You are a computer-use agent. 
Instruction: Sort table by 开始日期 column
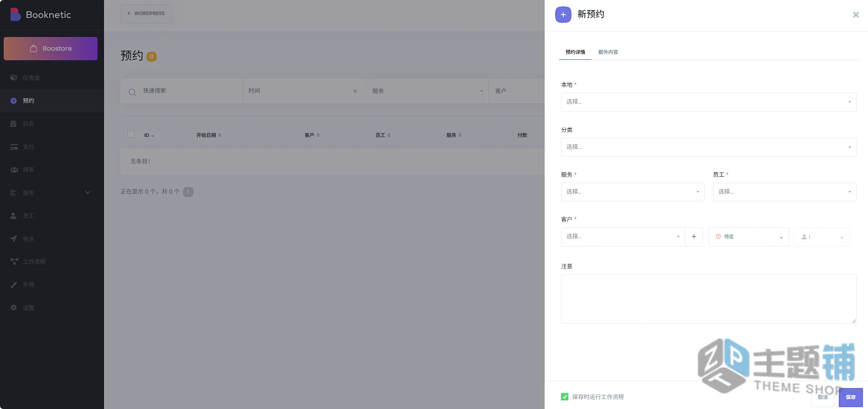pyautogui.click(x=209, y=135)
